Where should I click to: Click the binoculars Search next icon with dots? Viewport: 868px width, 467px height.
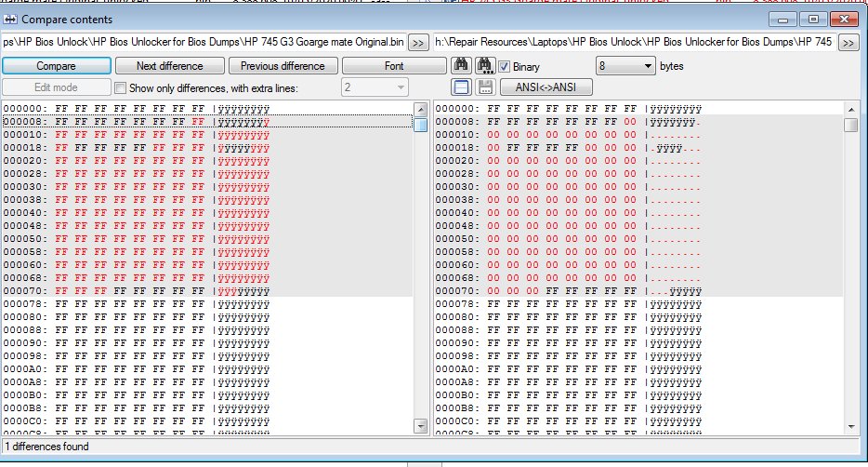[484, 65]
